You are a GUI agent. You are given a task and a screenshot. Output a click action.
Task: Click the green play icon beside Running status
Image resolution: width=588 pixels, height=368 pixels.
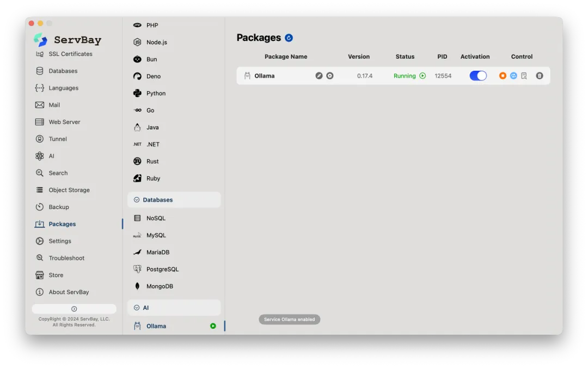pyautogui.click(x=422, y=76)
